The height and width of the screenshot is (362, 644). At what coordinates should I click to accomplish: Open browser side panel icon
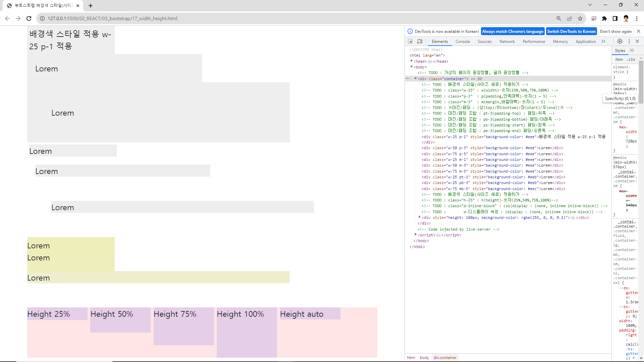click(x=615, y=18)
